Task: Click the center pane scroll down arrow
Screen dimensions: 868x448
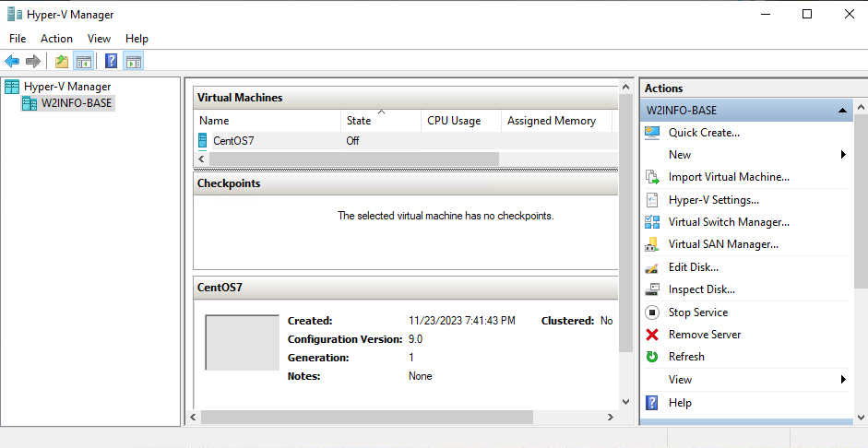Action: [625, 402]
